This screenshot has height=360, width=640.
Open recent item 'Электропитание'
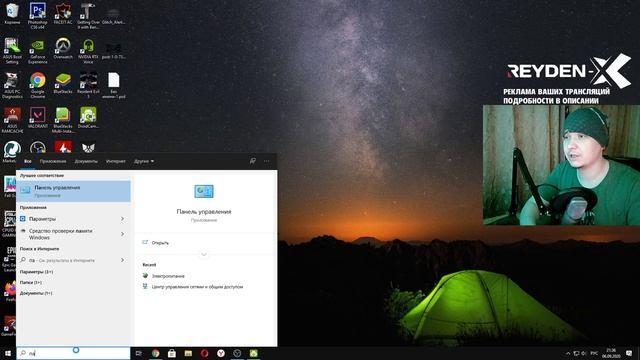[168, 276]
